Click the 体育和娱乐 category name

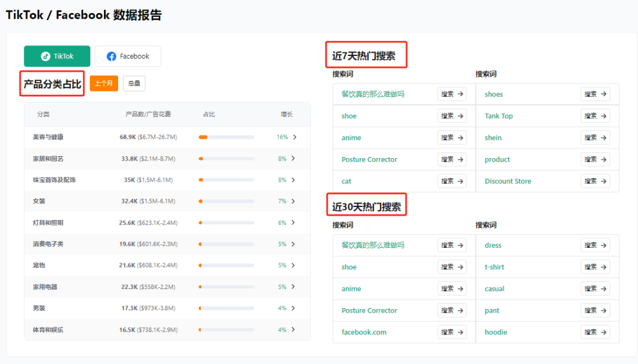tap(48, 329)
